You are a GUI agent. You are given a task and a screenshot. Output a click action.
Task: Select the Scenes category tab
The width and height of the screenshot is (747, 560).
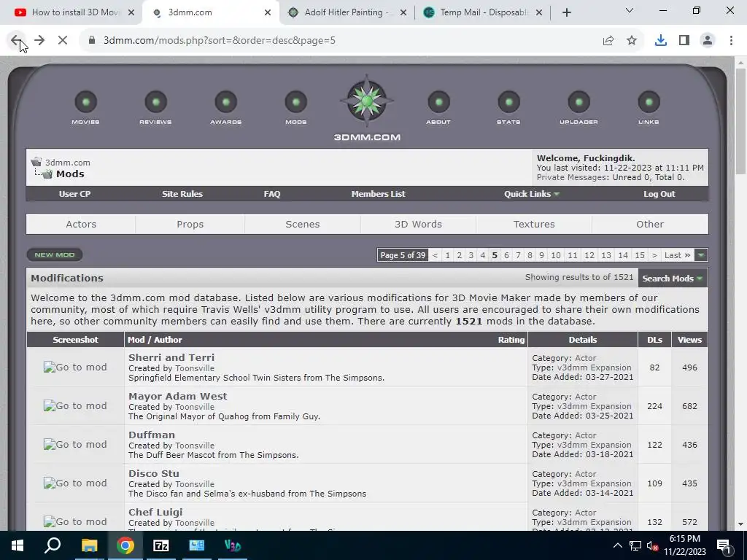[303, 225]
